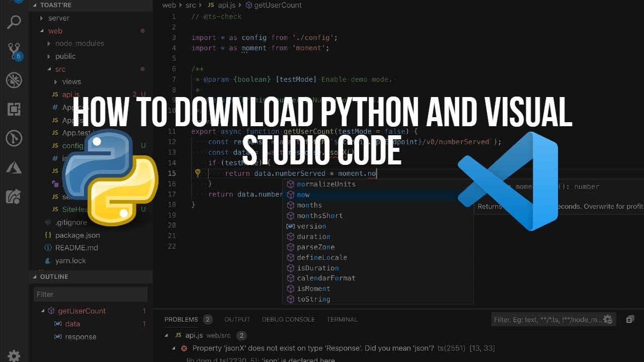Click the info icon of README.md

(48, 248)
